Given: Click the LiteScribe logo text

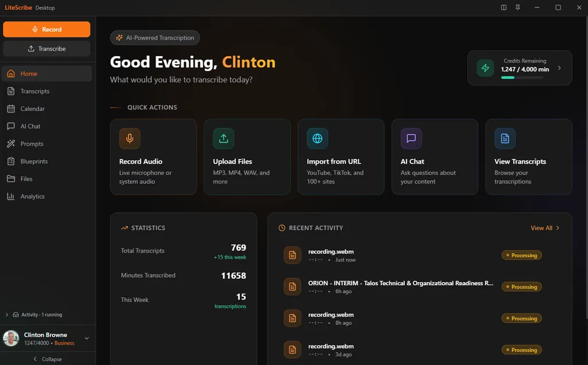Looking at the screenshot, I should click(18, 7).
